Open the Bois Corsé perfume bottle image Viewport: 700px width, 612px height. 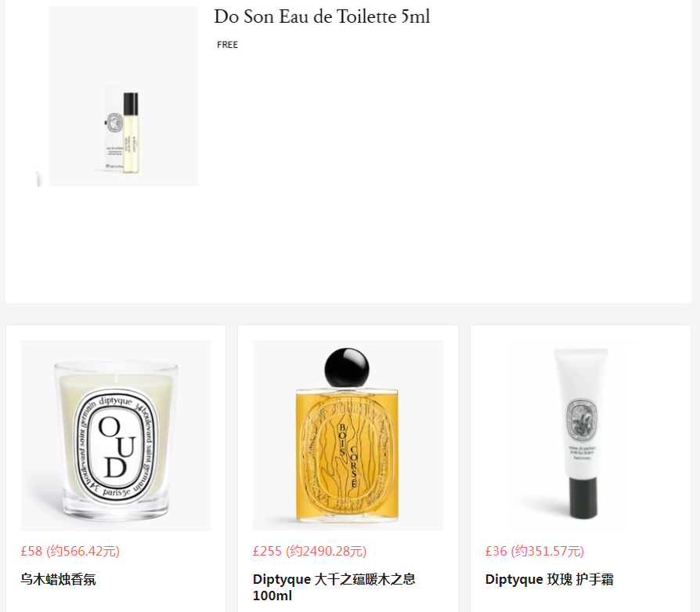tap(348, 436)
